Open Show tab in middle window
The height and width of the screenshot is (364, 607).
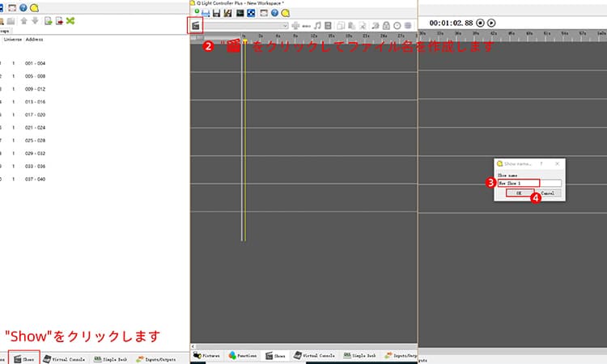tap(276, 355)
